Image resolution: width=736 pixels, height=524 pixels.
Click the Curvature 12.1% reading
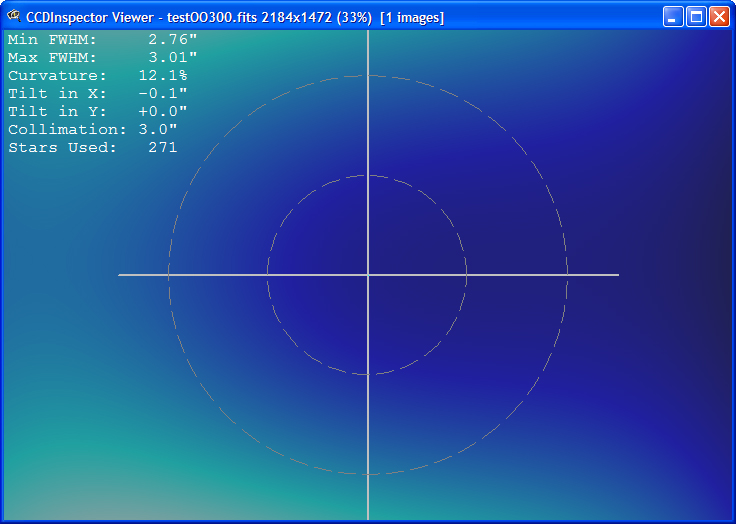point(98,75)
